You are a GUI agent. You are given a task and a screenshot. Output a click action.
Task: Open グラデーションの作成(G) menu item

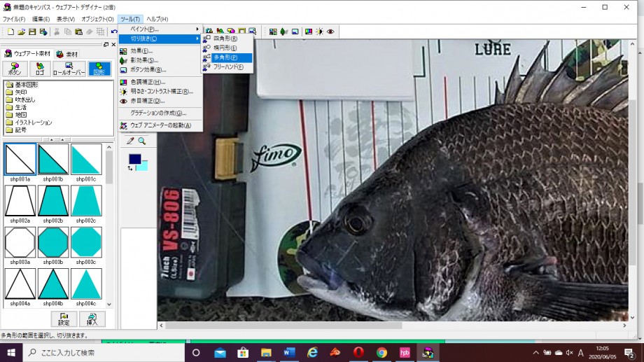(160, 113)
